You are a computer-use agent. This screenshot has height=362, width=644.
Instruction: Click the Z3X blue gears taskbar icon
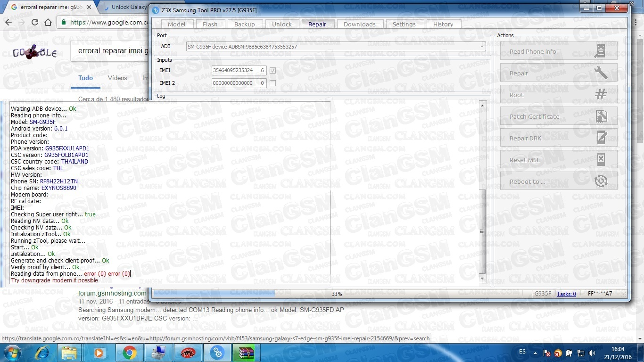point(217,352)
